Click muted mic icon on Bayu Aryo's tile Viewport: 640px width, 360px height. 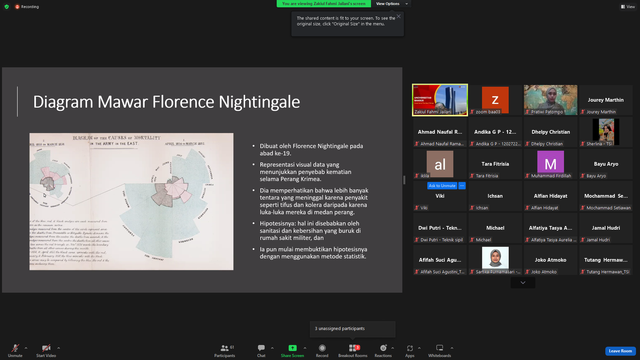pyautogui.click(x=583, y=176)
